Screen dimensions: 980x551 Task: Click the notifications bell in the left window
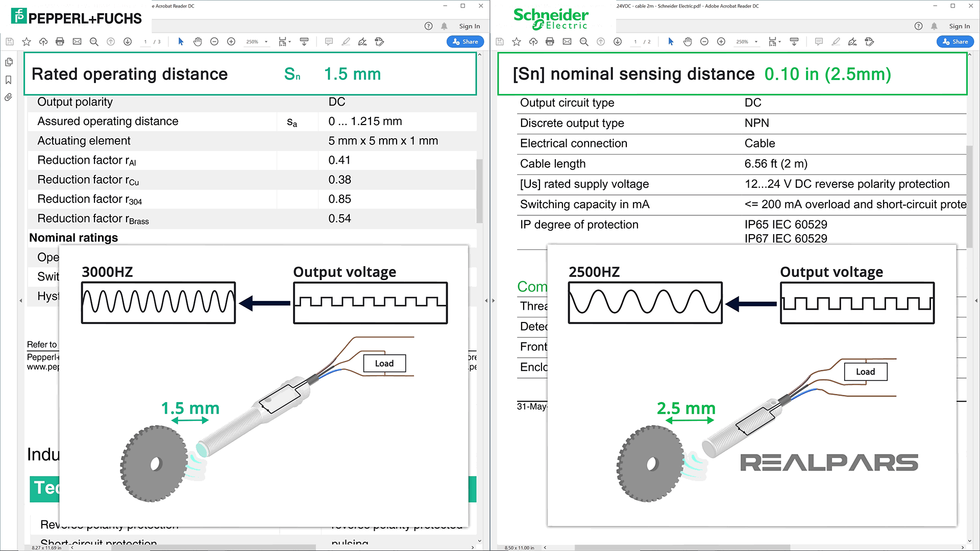444,26
